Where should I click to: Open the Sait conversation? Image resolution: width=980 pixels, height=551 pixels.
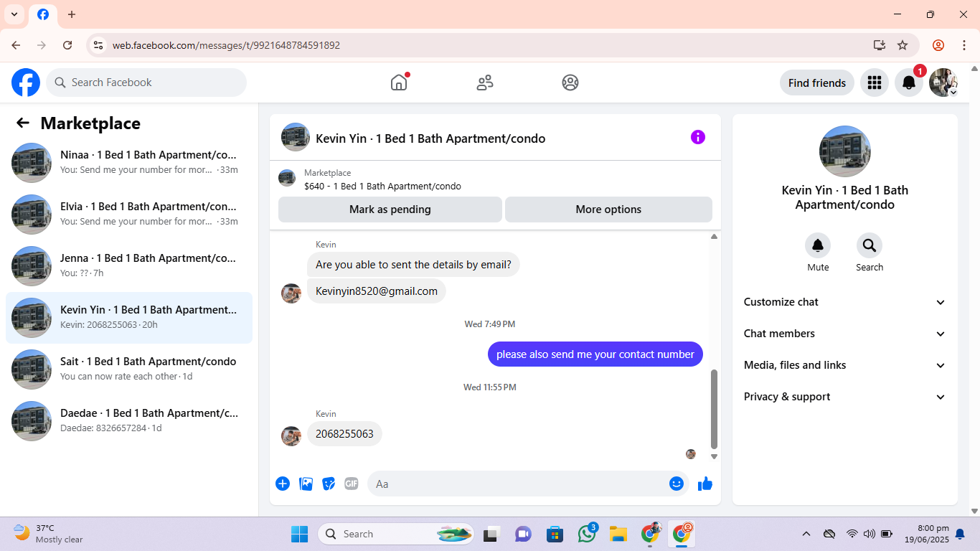(x=129, y=369)
